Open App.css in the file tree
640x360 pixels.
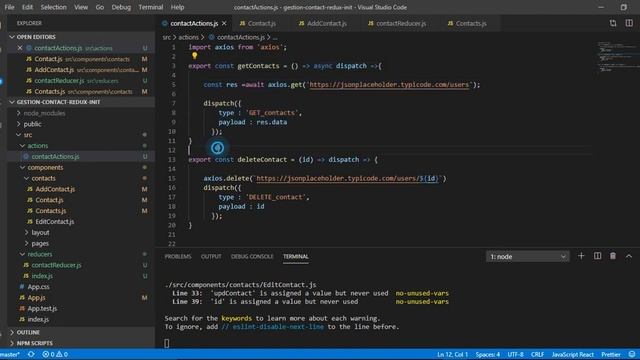[38, 287]
